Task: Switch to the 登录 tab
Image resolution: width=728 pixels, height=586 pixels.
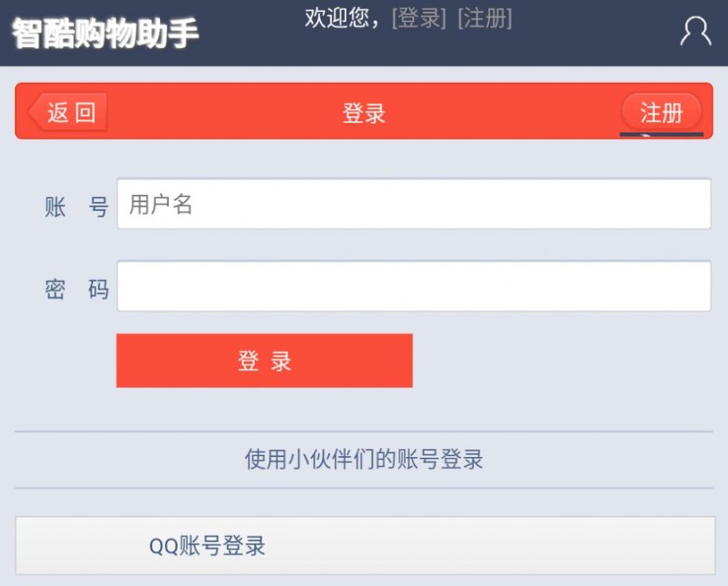Action: pyautogui.click(x=364, y=112)
